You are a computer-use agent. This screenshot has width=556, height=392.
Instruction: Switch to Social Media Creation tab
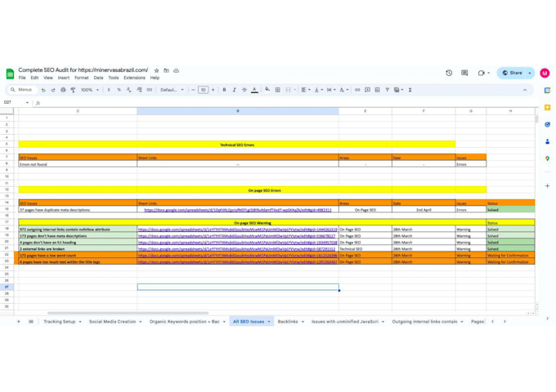(x=112, y=322)
